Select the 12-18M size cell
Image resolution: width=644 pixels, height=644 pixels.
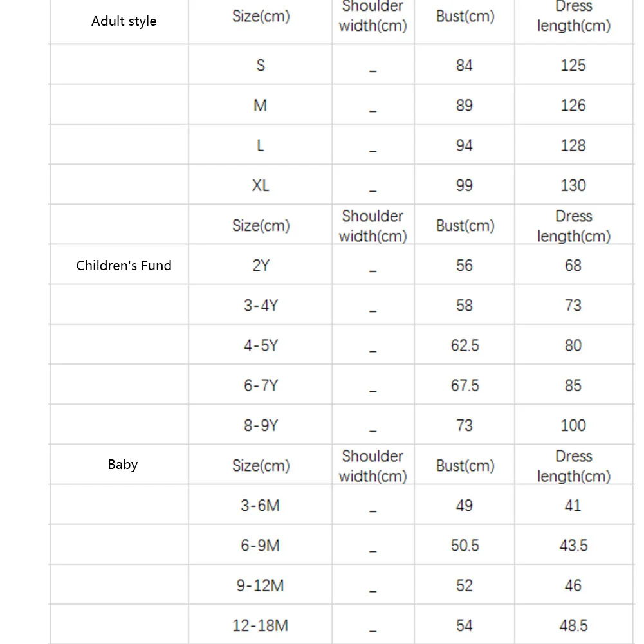(261, 625)
